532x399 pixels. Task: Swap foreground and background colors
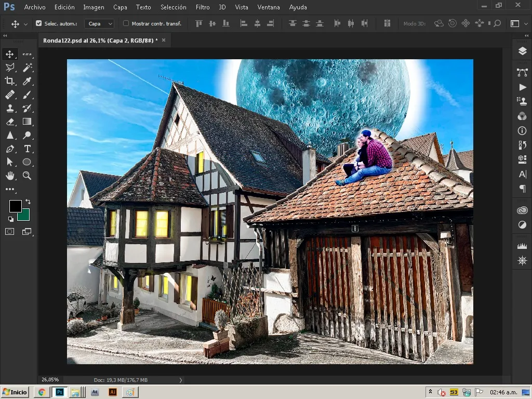tap(28, 202)
